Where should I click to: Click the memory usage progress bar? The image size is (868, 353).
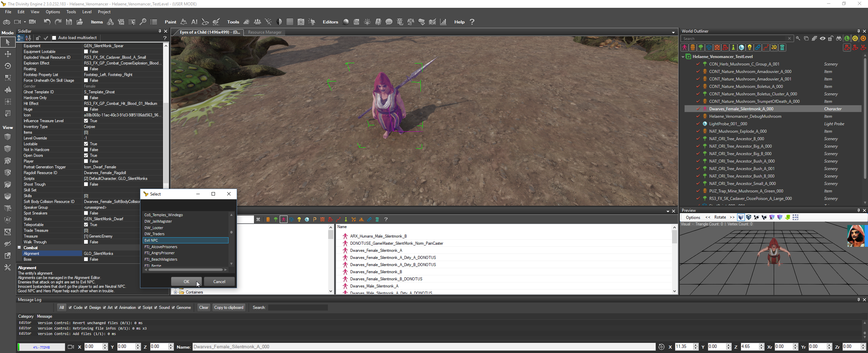41,347
